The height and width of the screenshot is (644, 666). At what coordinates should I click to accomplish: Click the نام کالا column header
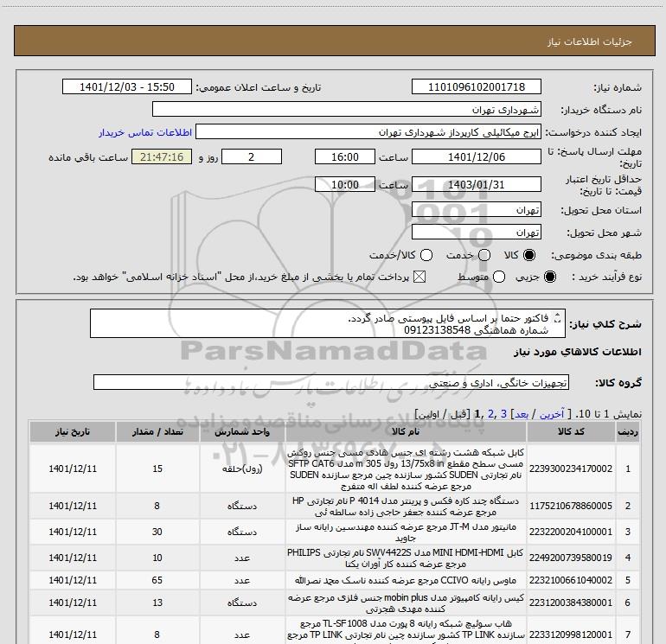(406, 431)
